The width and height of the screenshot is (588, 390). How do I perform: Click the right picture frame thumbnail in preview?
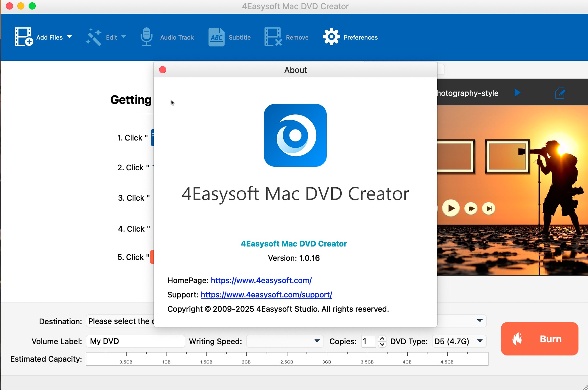coord(507,157)
